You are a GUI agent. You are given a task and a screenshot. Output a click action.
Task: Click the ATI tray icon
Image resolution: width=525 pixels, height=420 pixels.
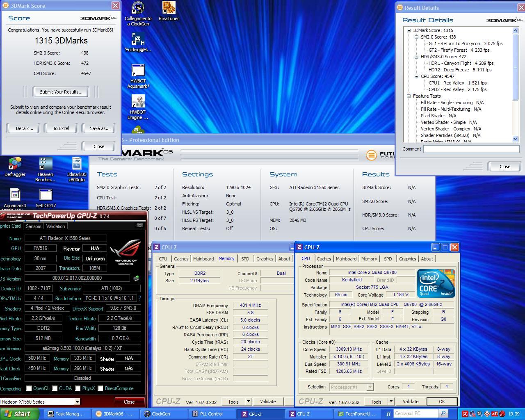pyautogui.click(x=495, y=414)
